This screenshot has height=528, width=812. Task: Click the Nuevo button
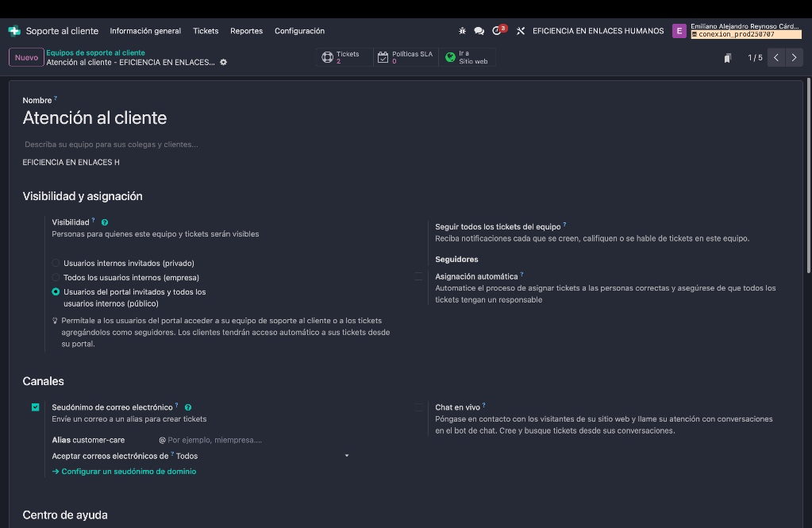(26, 57)
